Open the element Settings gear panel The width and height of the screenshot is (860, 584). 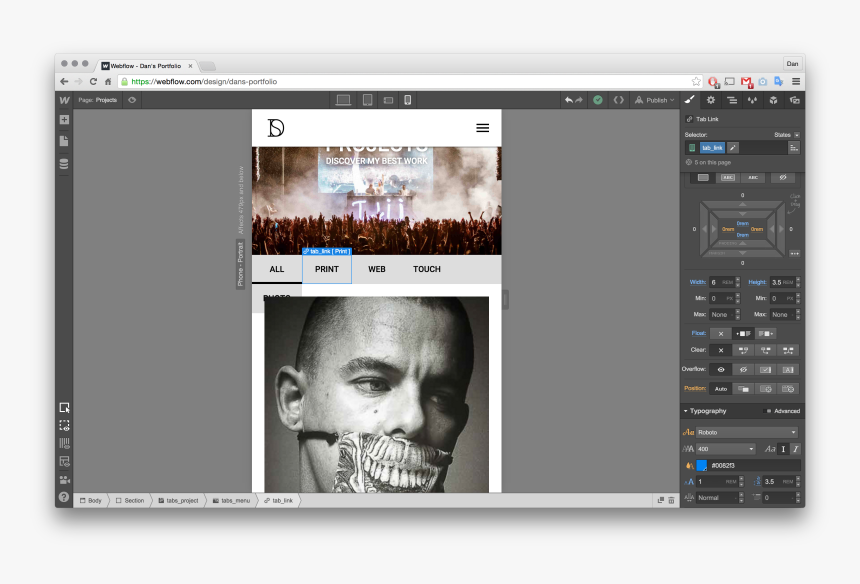pos(713,100)
